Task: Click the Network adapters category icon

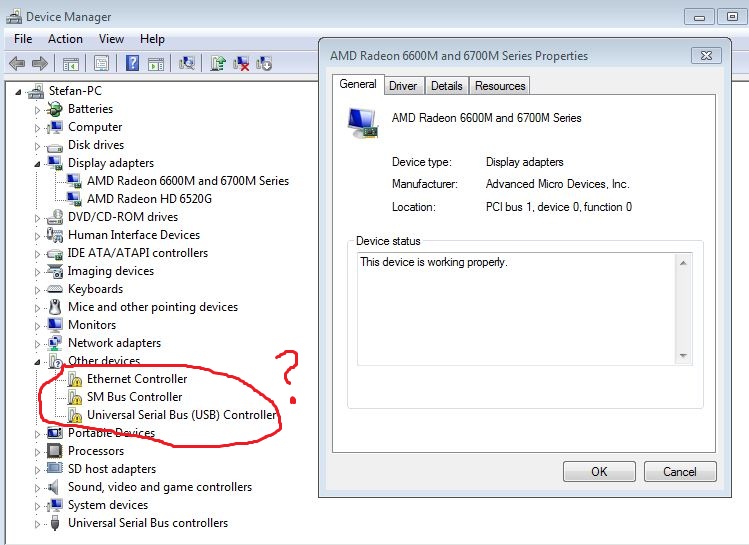Action: [54, 343]
